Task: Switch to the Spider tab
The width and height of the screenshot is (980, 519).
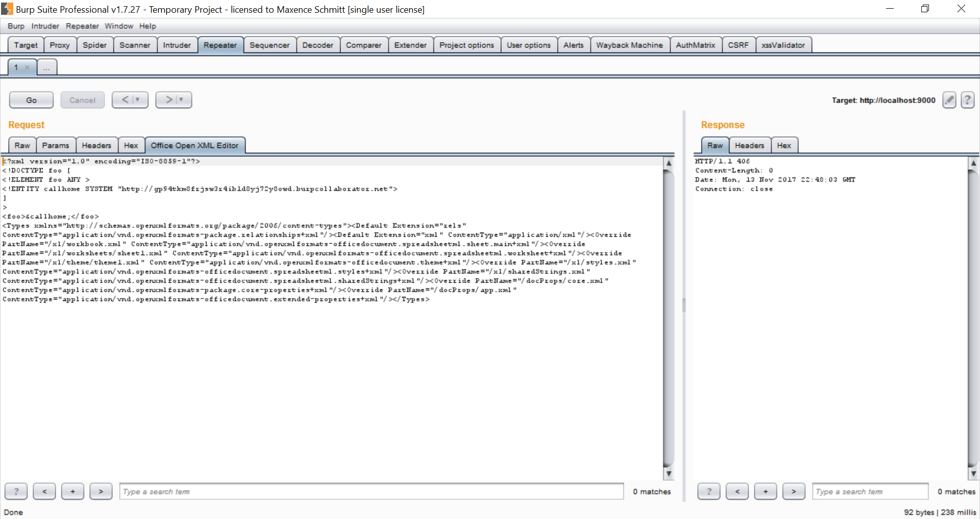Action: click(x=95, y=45)
